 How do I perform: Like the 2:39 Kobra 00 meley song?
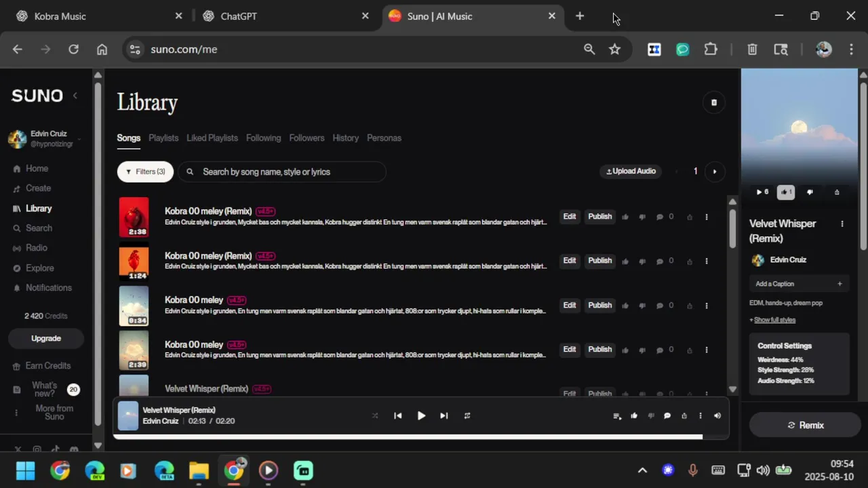[x=625, y=350]
